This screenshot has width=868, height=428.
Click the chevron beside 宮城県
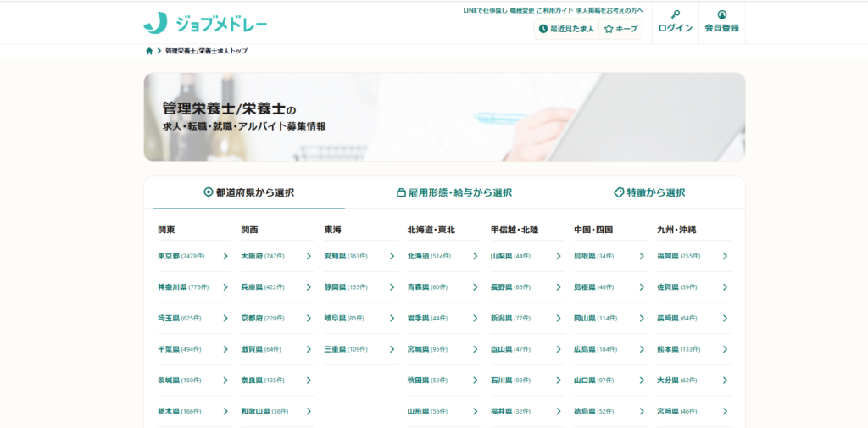coord(476,349)
